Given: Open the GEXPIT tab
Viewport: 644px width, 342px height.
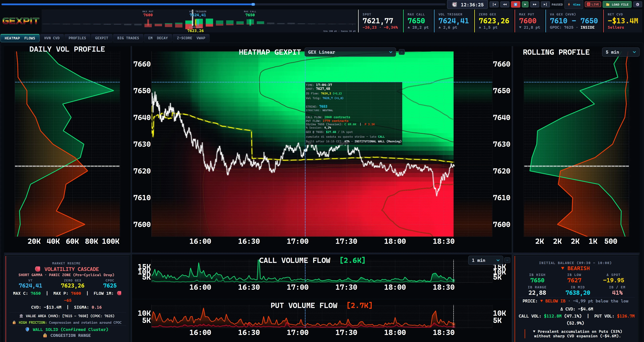Looking at the screenshot, I should click(102, 38).
